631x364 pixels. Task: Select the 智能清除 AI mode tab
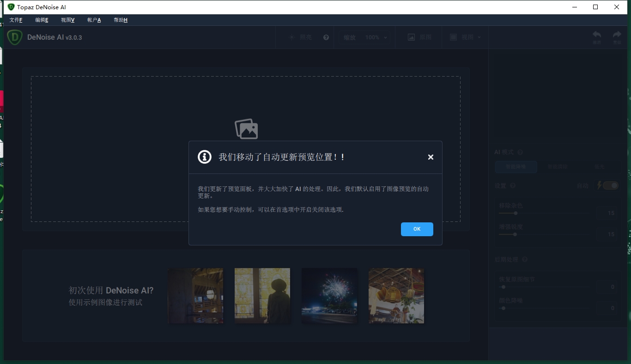[x=557, y=167]
